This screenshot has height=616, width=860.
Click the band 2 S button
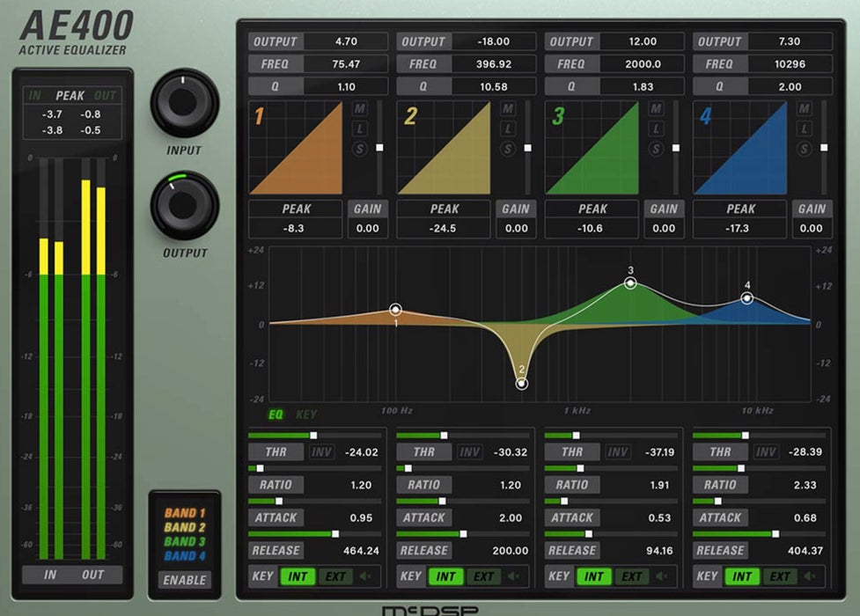pyautogui.click(x=507, y=148)
